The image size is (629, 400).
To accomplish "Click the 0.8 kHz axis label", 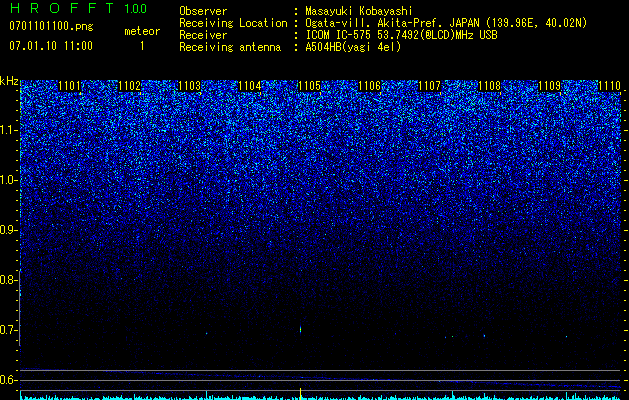I will pos(8,280).
